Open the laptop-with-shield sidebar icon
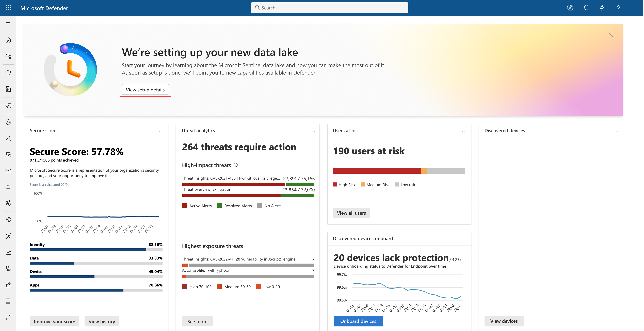The width and height of the screenshot is (644, 331). tap(8, 154)
